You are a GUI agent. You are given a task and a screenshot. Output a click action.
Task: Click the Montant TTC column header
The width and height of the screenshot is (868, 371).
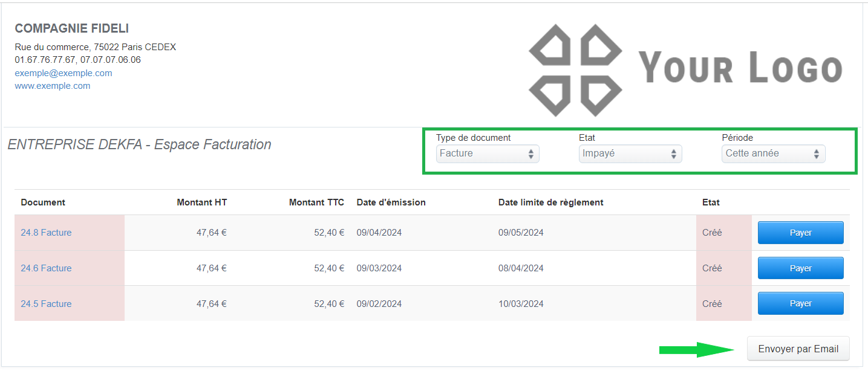tap(316, 202)
